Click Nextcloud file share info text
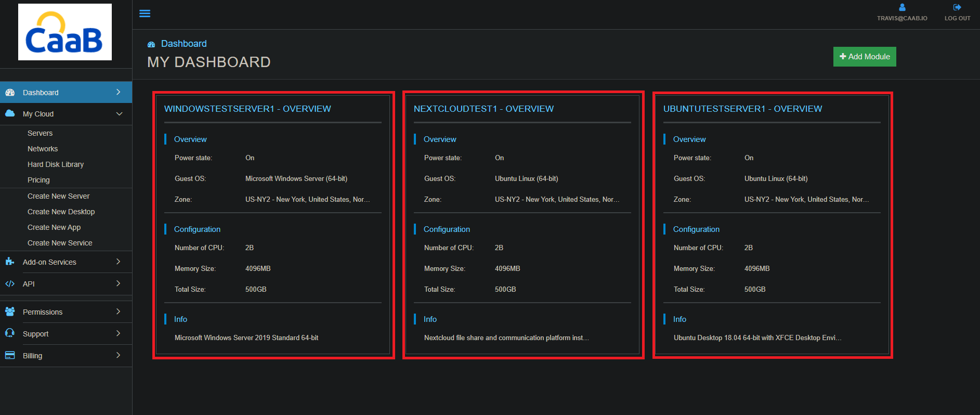 506,338
